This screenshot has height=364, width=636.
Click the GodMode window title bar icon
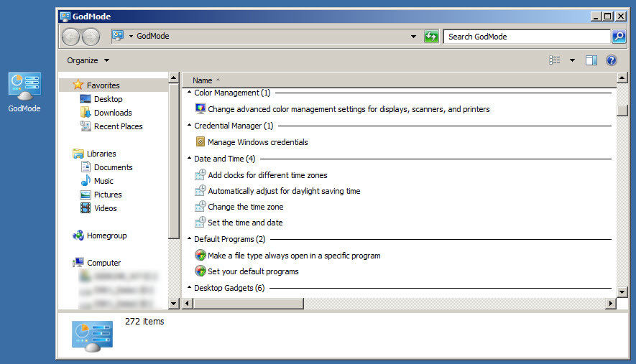coord(65,17)
